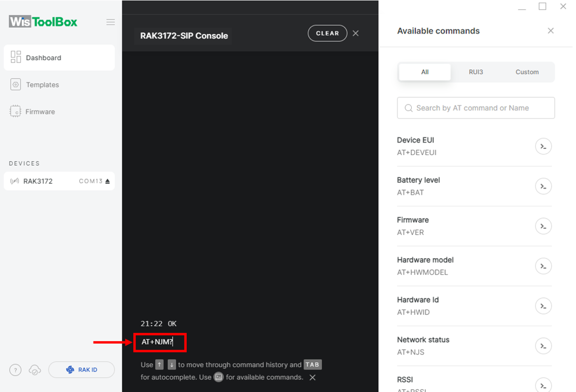Switch to the Custom commands tab
The height and width of the screenshot is (392, 576).
pos(527,72)
